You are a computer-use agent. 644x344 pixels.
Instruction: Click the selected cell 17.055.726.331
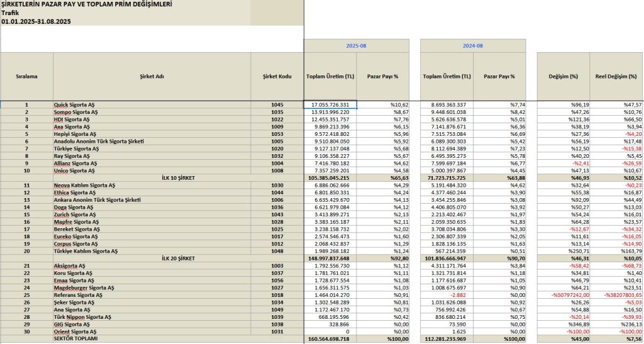pos(330,104)
